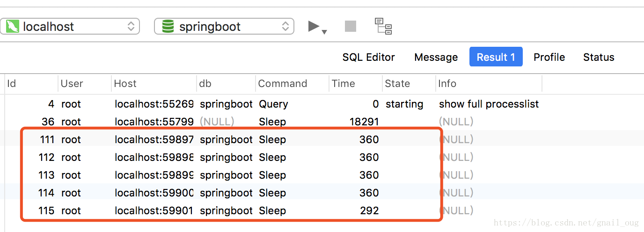Click the springboot database cylinder icon
The height and width of the screenshot is (232, 644).
point(168,26)
